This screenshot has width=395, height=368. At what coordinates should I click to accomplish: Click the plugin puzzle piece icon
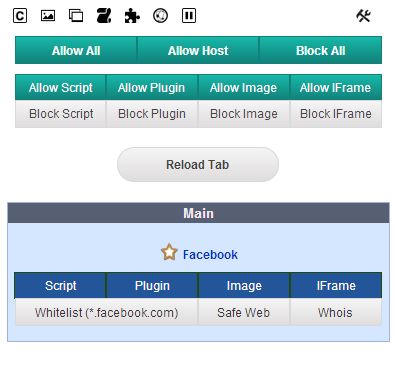[132, 16]
